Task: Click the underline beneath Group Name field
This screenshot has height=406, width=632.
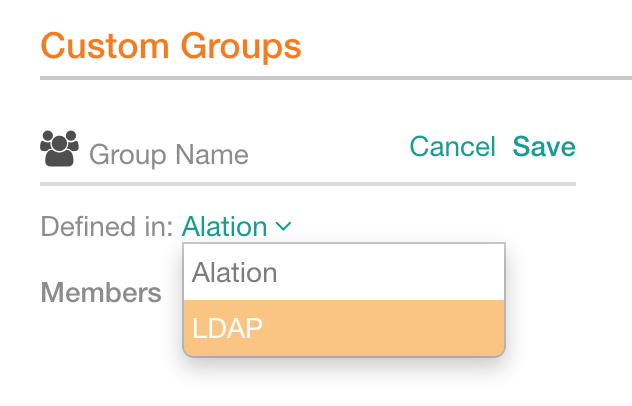Action: (308, 184)
